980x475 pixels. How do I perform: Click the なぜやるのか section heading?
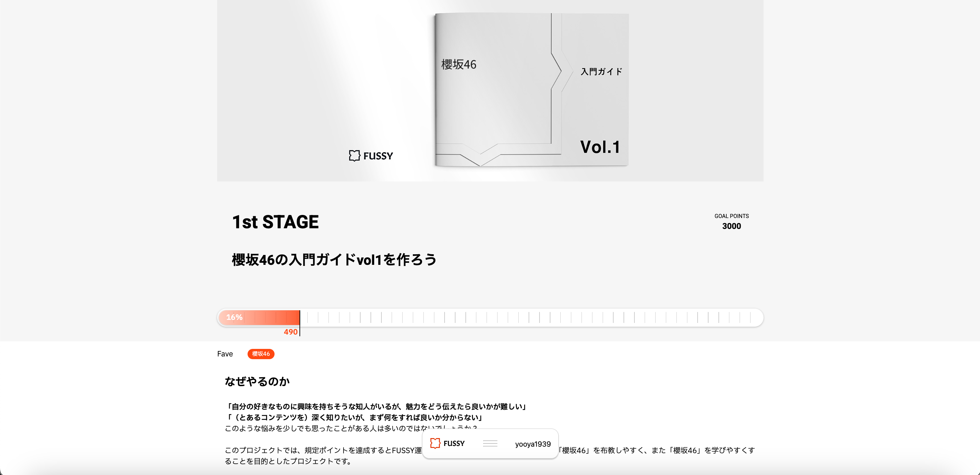click(257, 381)
